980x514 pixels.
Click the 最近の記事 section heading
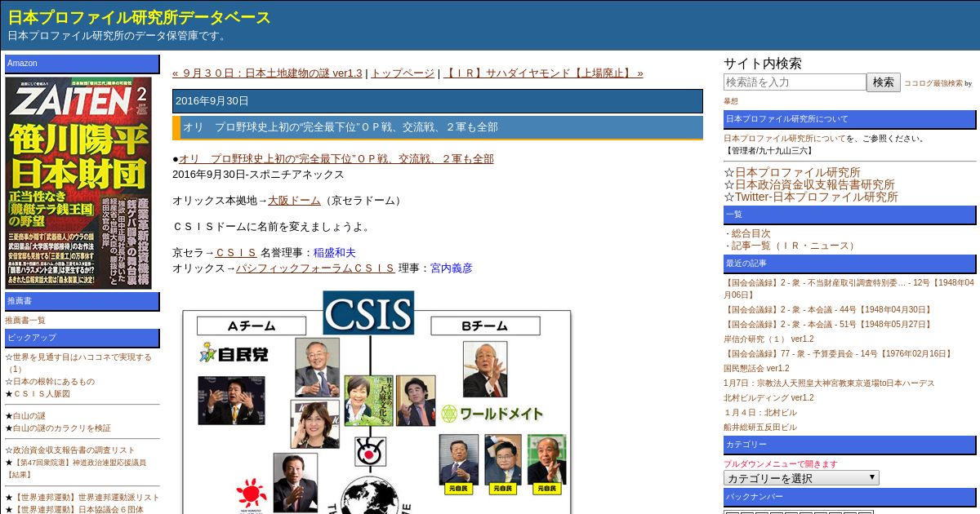point(849,264)
